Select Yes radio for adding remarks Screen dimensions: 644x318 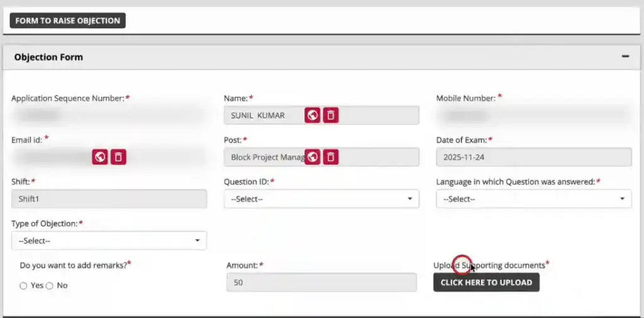23,285
